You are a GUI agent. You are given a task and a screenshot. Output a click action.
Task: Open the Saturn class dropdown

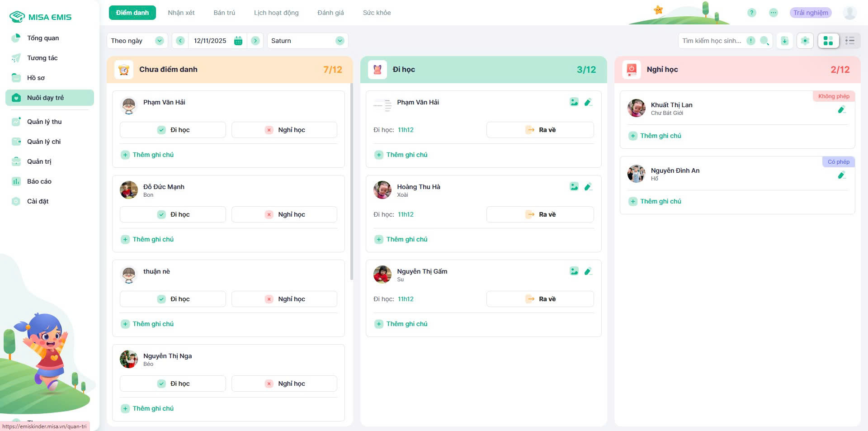(x=307, y=41)
